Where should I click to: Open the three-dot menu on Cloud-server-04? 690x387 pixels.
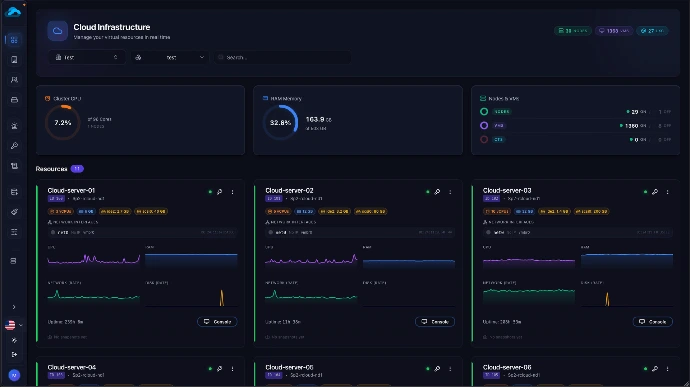tap(232, 369)
